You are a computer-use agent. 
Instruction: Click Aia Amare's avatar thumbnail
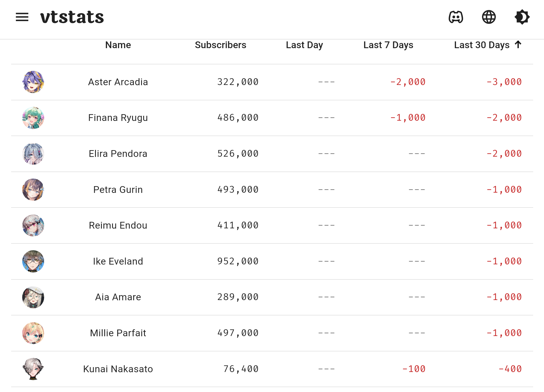coord(33,297)
